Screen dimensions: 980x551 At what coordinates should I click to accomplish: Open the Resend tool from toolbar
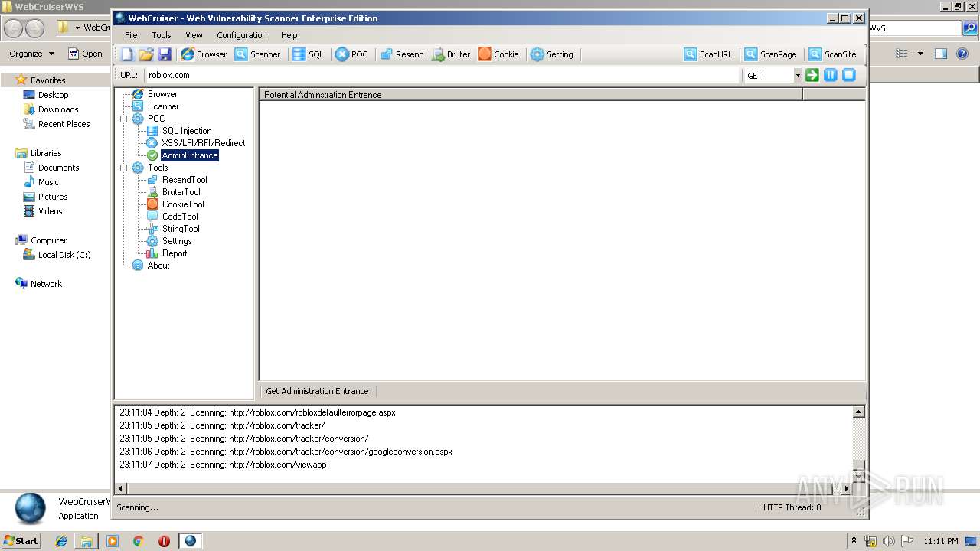[x=402, y=54]
